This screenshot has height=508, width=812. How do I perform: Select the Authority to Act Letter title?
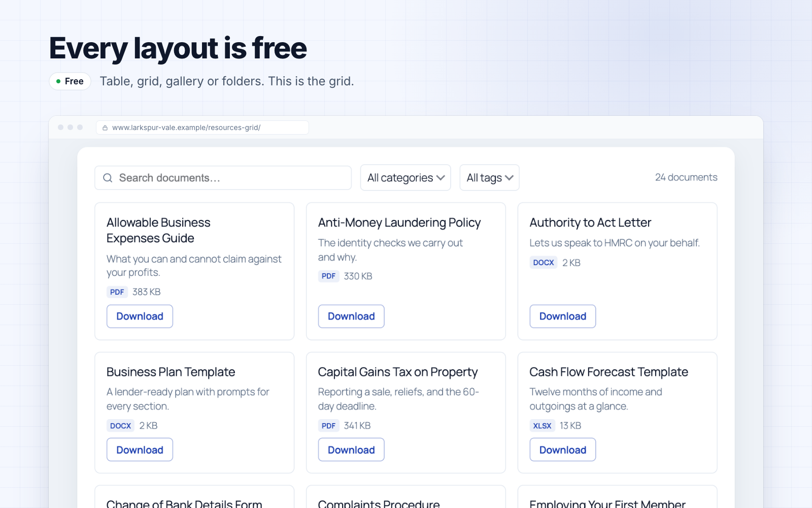coord(590,223)
